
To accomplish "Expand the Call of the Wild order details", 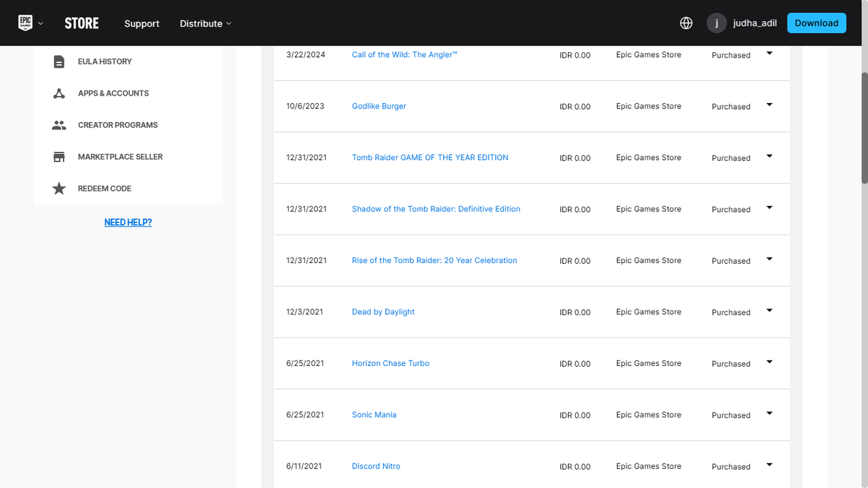I will pos(769,54).
